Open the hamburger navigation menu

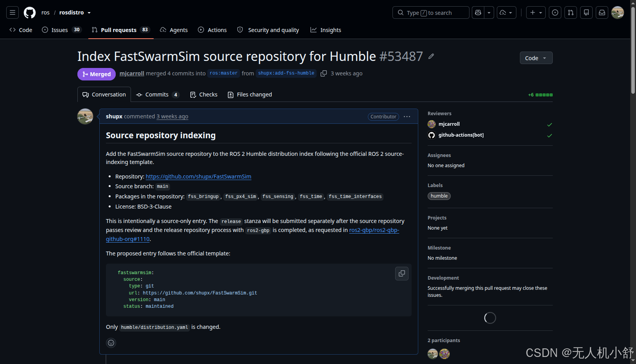13,12
